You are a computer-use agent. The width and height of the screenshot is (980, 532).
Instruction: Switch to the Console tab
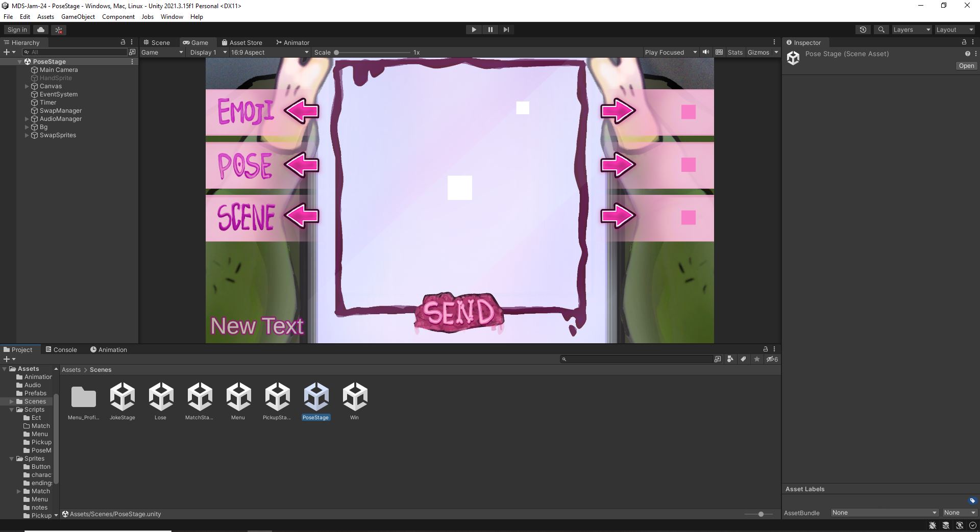[x=61, y=349]
